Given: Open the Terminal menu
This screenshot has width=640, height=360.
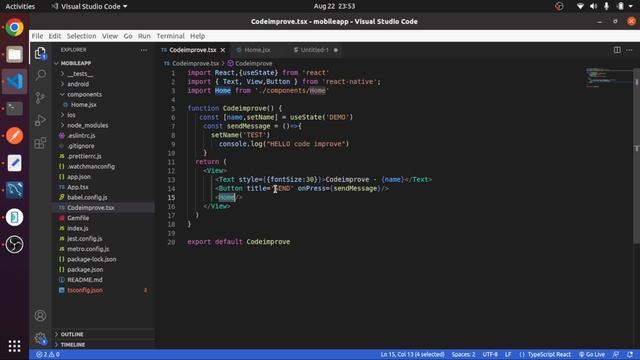Looking at the screenshot, I should [170, 36].
